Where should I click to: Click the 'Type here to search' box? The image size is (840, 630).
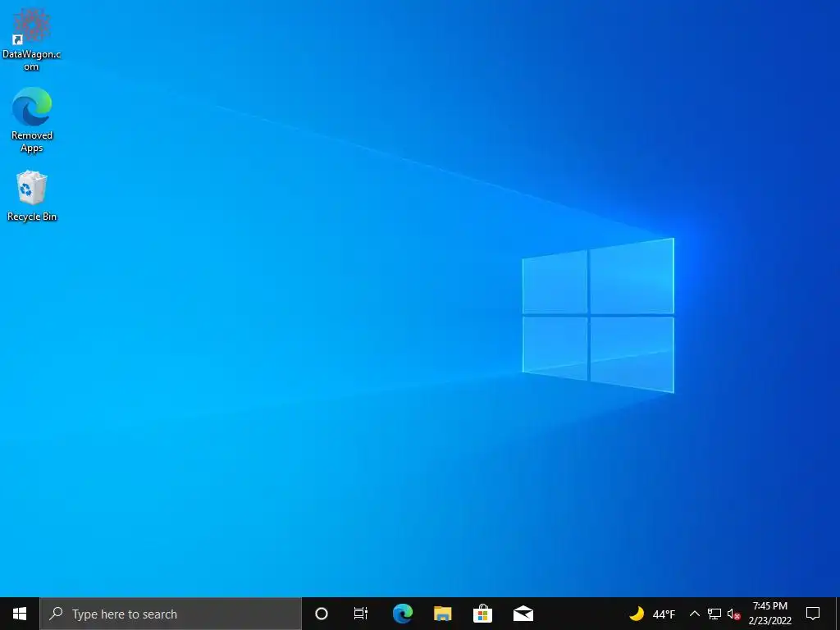[171, 614]
